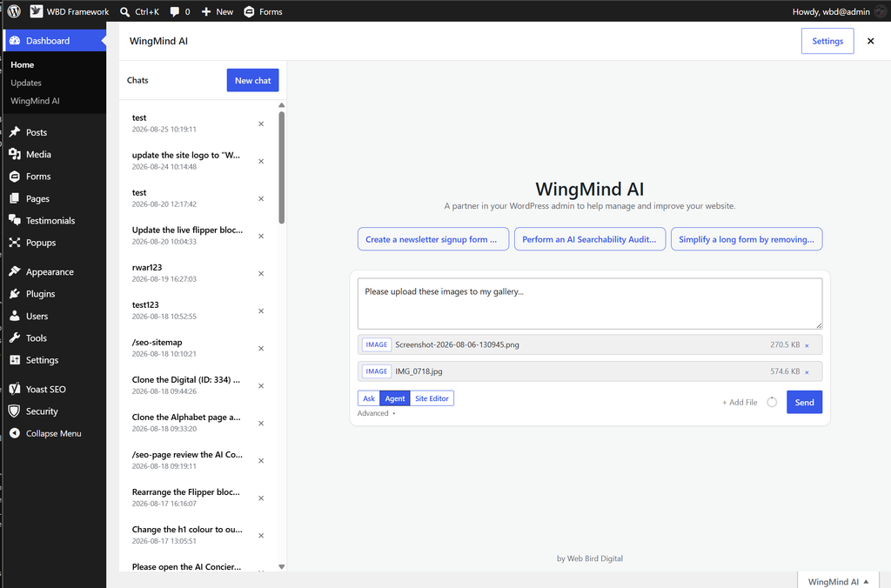Expand the Advanced options
Screen dimensions: 891x588
(376, 413)
